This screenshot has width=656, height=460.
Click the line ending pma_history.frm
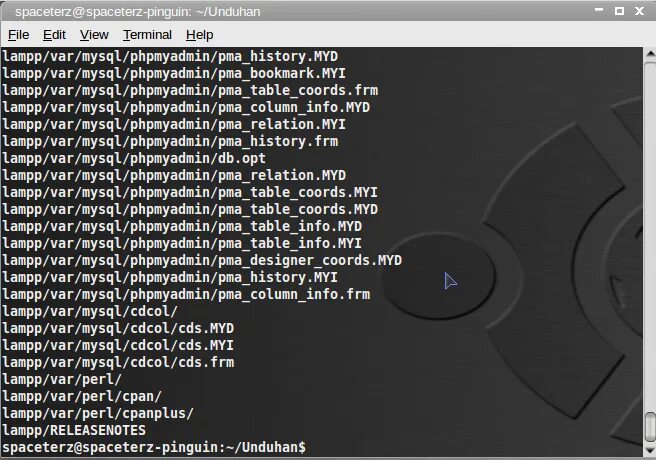pyautogui.click(x=170, y=141)
